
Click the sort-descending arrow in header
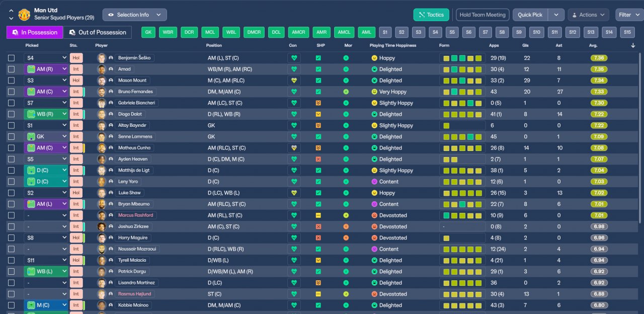coord(633,45)
